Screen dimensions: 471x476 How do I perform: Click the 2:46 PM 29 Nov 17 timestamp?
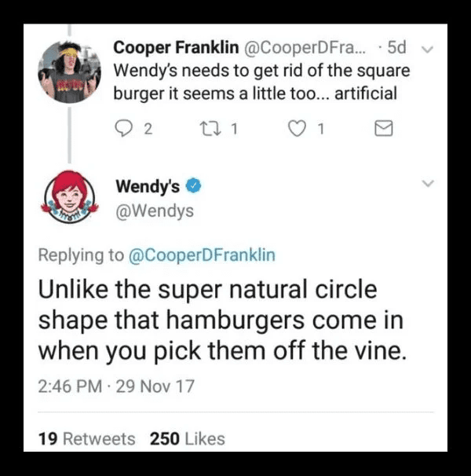[x=116, y=386]
